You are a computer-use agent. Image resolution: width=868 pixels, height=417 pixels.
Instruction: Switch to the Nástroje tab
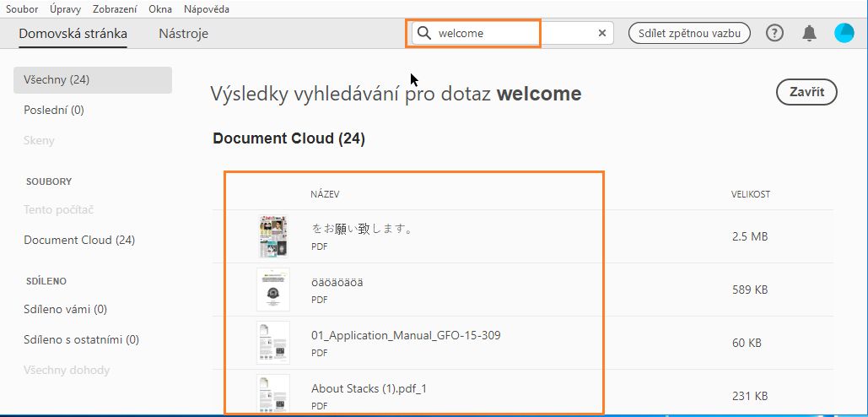[x=183, y=33]
